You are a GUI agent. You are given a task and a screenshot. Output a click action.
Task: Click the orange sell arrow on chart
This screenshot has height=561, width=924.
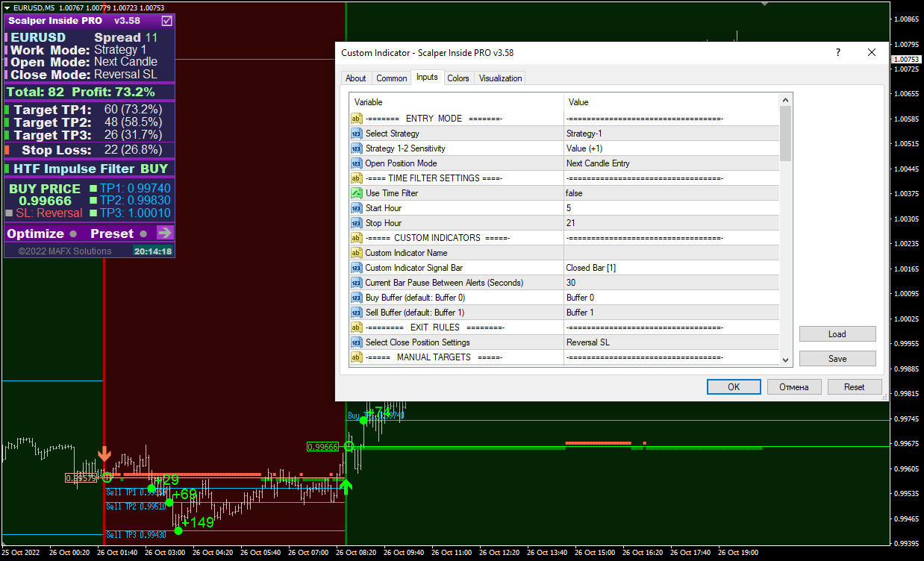(x=105, y=454)
